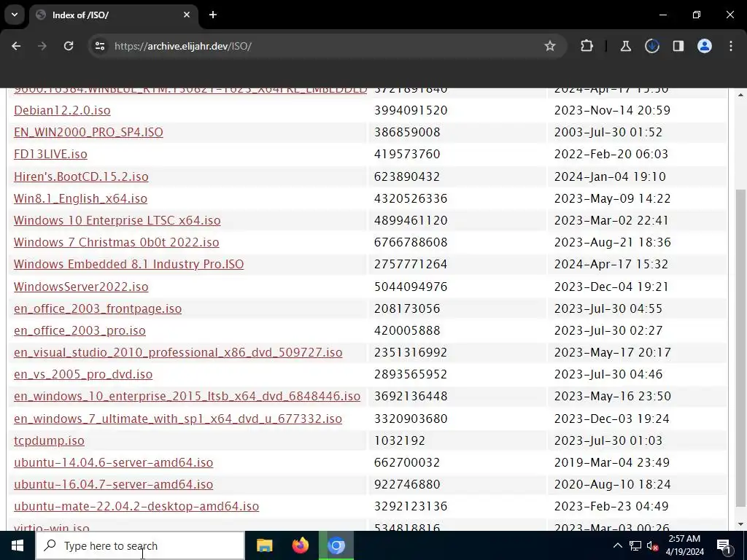Close the Index of /ISO/ tab
The image size is (747, 560).
(187, 15)
